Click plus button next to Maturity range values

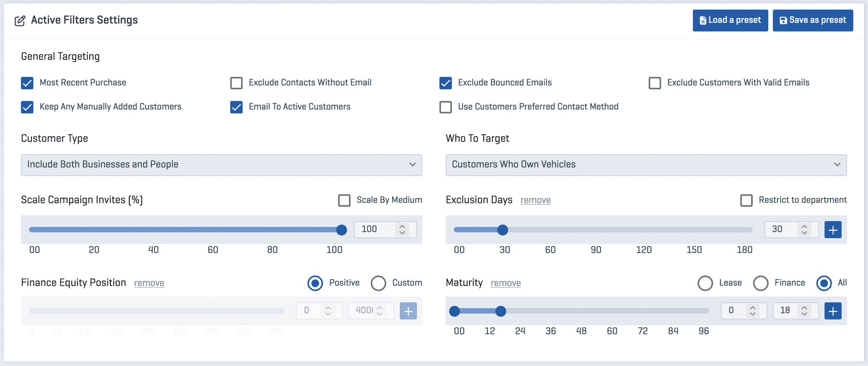click(x=833, y=311)
